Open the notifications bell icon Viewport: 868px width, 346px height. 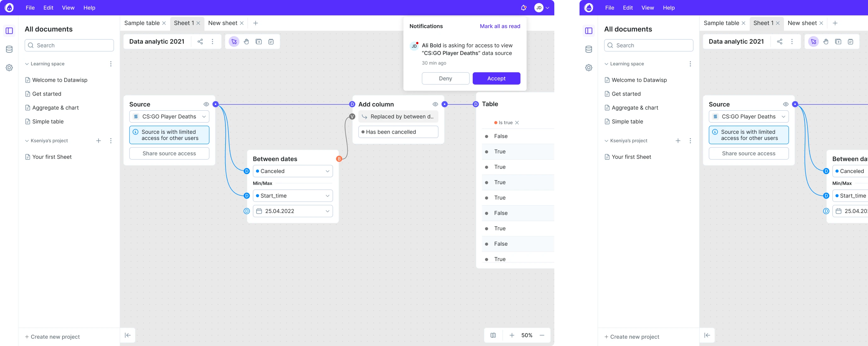tap(523, 8)
